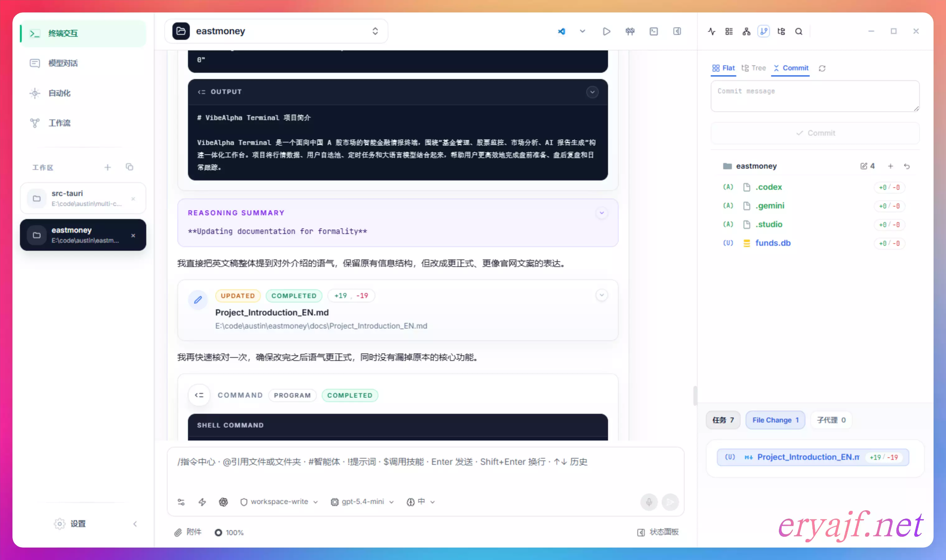Open the .gemini file change

815,206
